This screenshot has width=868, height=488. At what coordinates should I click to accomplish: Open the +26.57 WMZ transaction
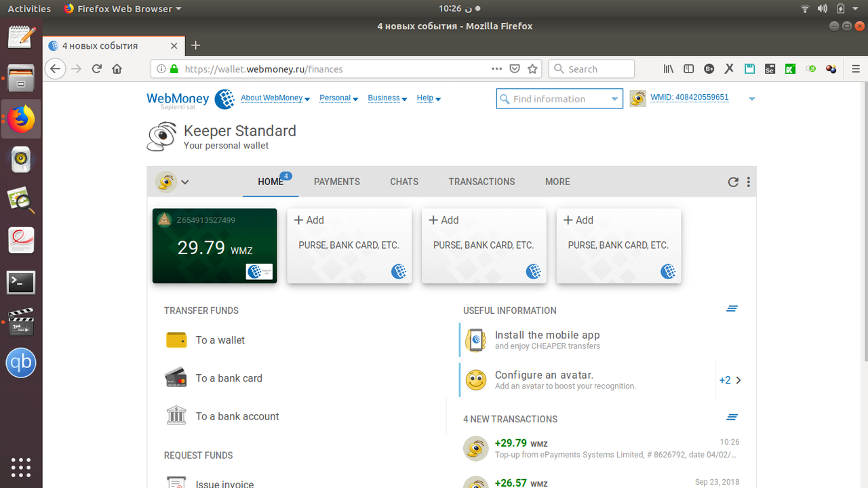click(601, 481)
